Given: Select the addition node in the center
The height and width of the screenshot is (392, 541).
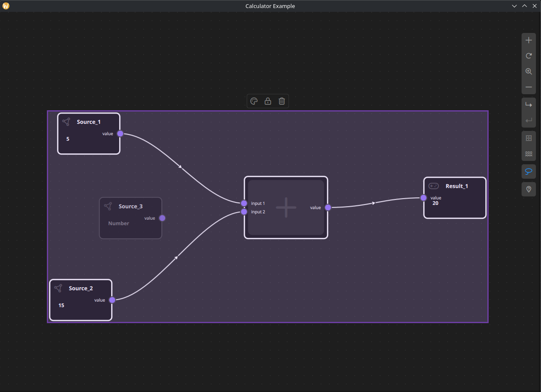Looking at the screenshot, I should coord(286,207).
